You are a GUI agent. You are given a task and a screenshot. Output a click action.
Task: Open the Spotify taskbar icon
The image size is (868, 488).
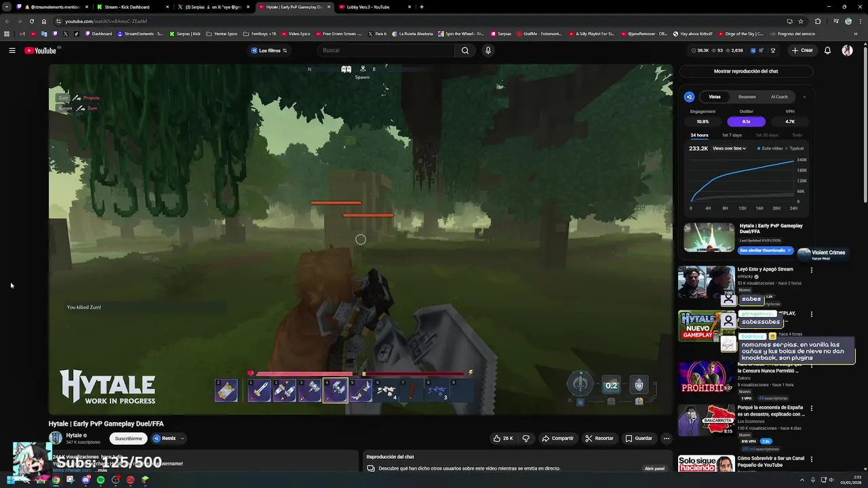tap(100, 480)
